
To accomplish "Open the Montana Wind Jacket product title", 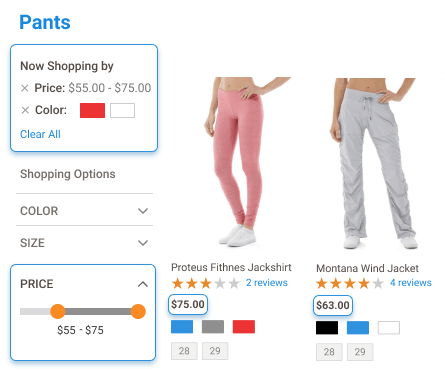I will click(367, 268).
